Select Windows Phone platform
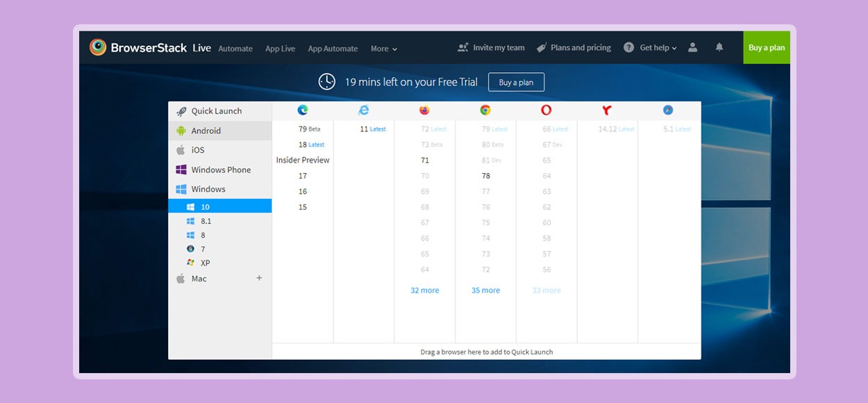 coord(220,170)
